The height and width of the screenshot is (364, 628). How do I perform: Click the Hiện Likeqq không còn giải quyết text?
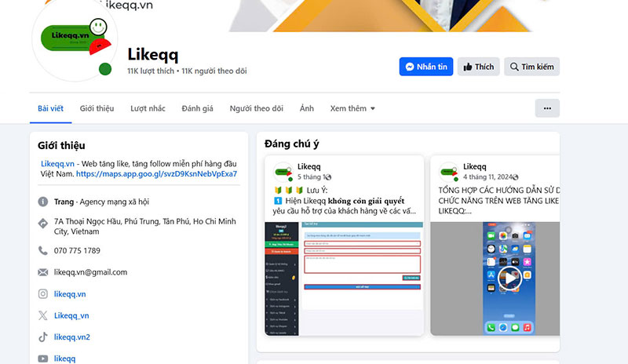[x=345, y=201]
